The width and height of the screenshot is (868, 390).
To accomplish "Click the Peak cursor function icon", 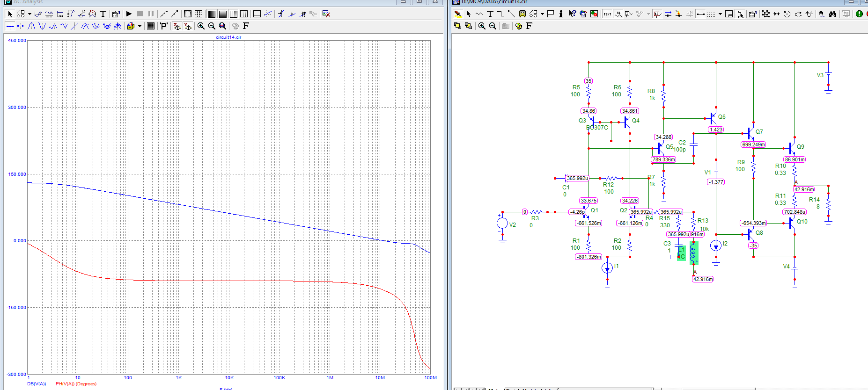I will [x=31, y=26].
